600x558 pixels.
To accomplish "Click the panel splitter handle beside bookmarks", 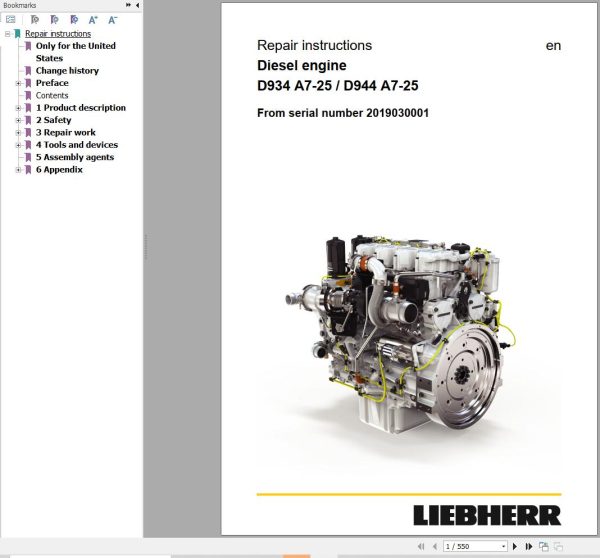I will [x=146, y=247].
